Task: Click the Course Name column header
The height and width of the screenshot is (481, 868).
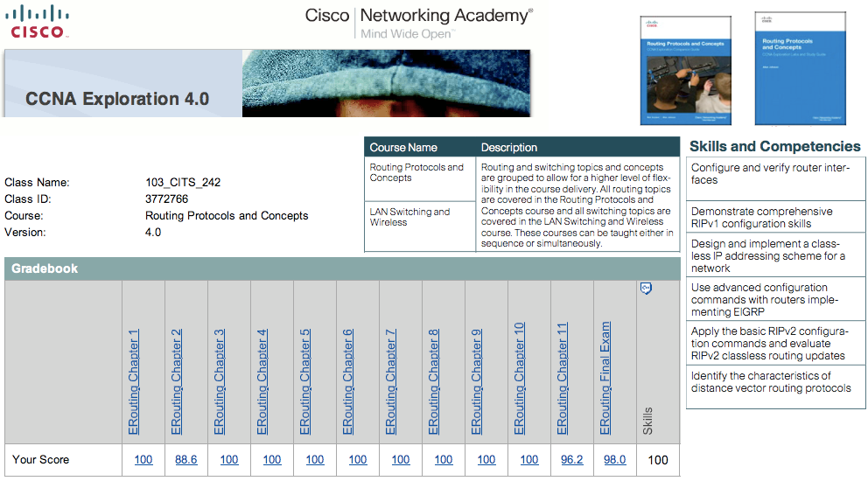Action: (403, 148)
